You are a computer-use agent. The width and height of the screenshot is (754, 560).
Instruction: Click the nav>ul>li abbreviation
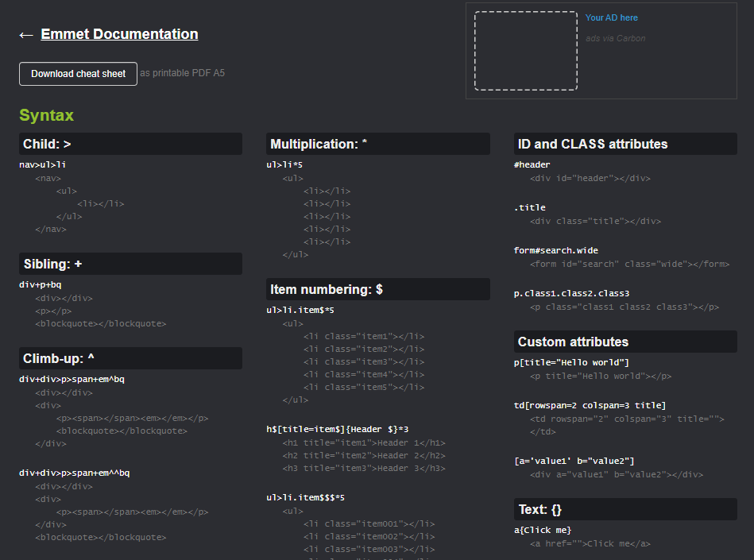click(x=42, y=165)
